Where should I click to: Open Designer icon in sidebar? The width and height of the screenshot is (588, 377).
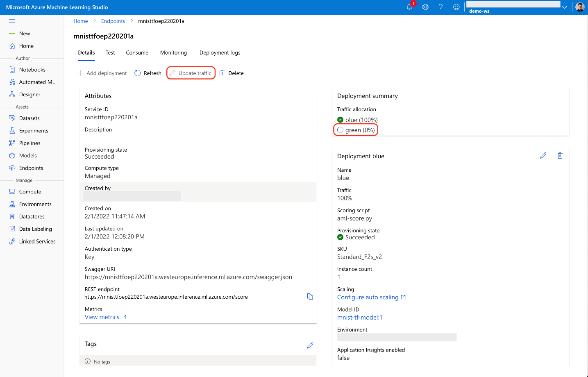[x=12, y=94]
